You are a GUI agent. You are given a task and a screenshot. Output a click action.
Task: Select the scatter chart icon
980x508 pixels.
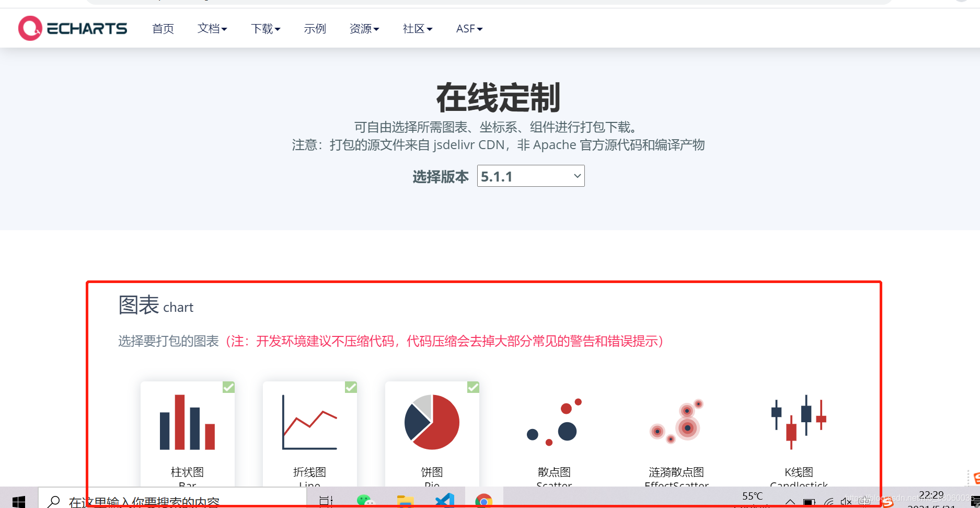pos(554,422)
